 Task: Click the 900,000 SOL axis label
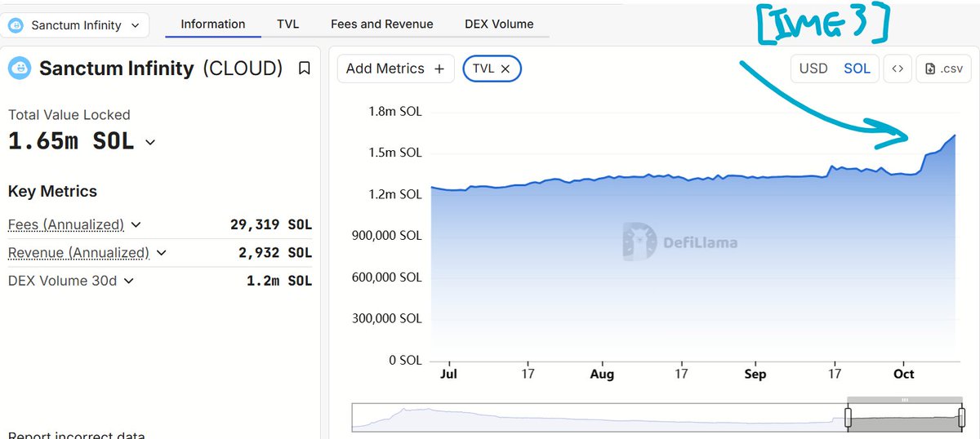pyautogui.click(x=387, y=236)
